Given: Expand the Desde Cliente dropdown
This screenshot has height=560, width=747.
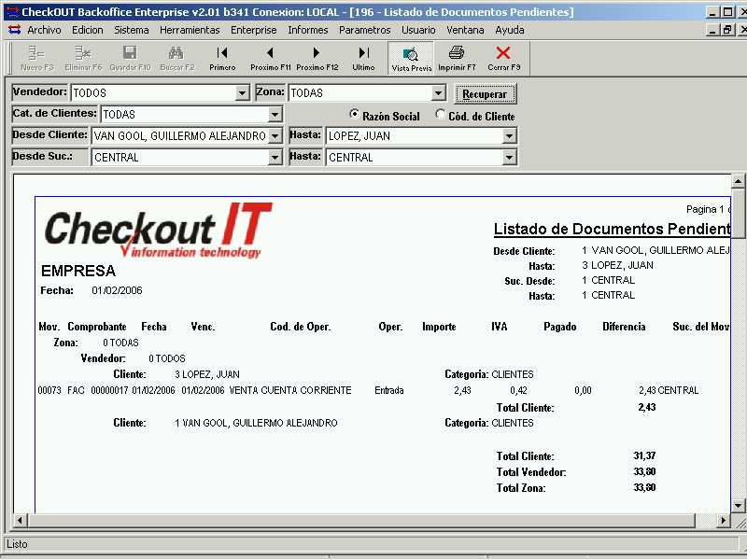Looking at the screenshot, I should pyautogui.click(x=275, y=136).
